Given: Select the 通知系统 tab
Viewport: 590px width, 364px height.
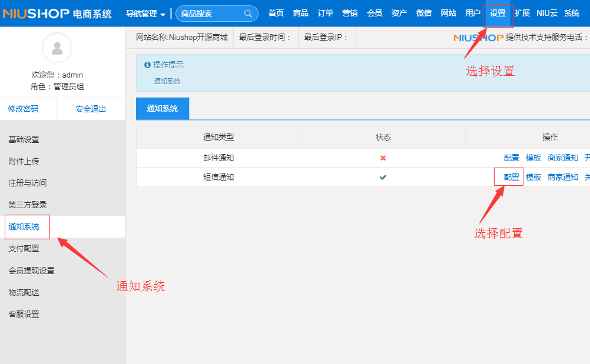Looking at the screenshot, I should coord(163,109).
